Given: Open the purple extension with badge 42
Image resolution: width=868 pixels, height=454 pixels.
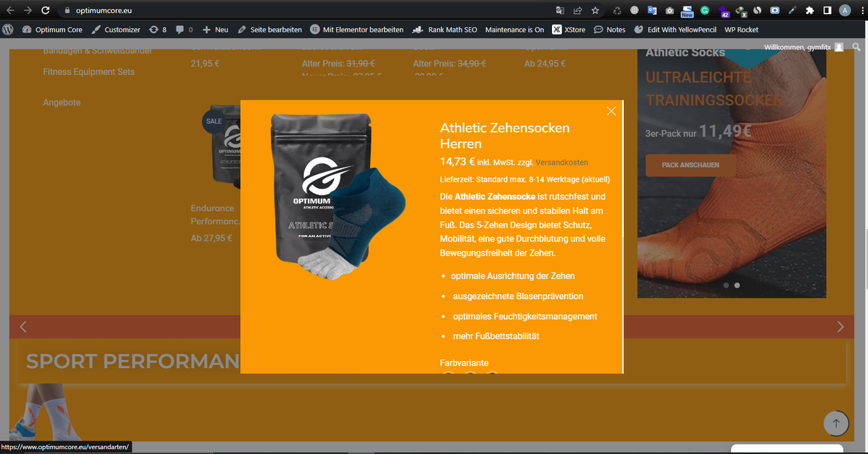Looking at the screenshot, I should tap(724, 11).
